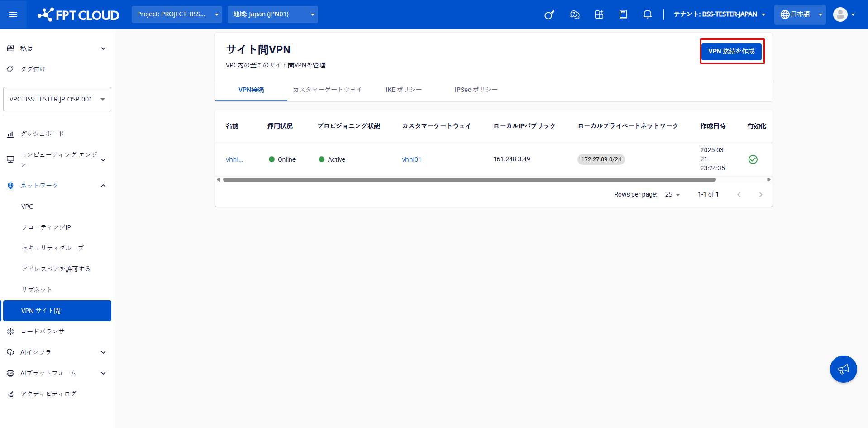Open the apps grid icon in header

pyautogui.click(x=599, y=14)
